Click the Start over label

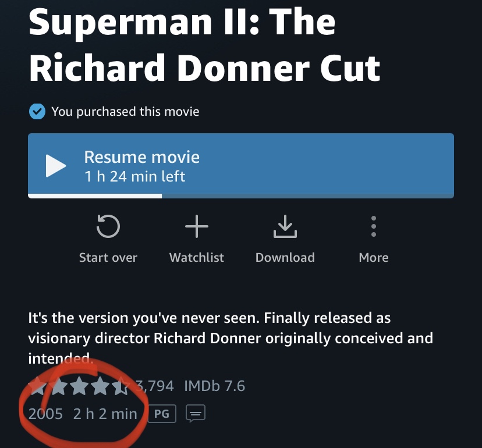point(108,258)
